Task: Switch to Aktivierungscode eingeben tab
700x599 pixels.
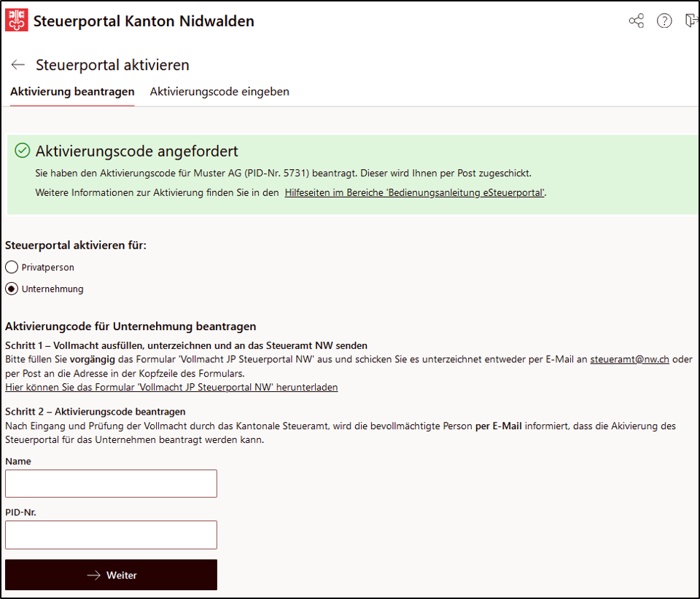Action: click(219, 91)
